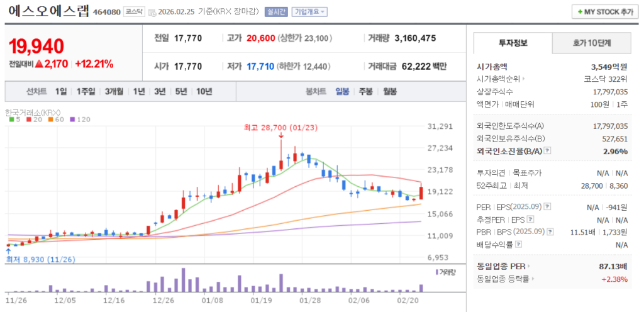Switch to the 호가 10단계 tab

(592, 43)
